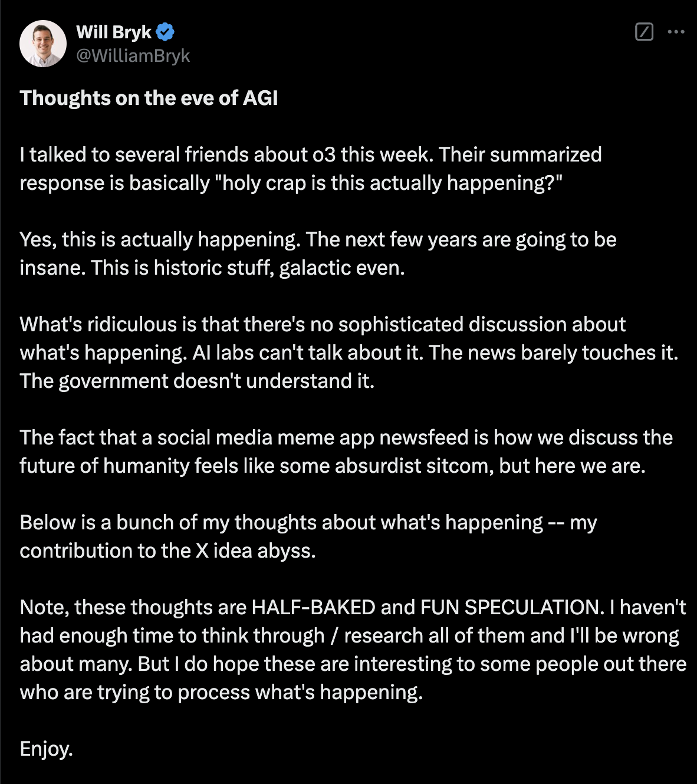Click the blue verified checkmark badge

pyautogui.click(x=166, y=32)
